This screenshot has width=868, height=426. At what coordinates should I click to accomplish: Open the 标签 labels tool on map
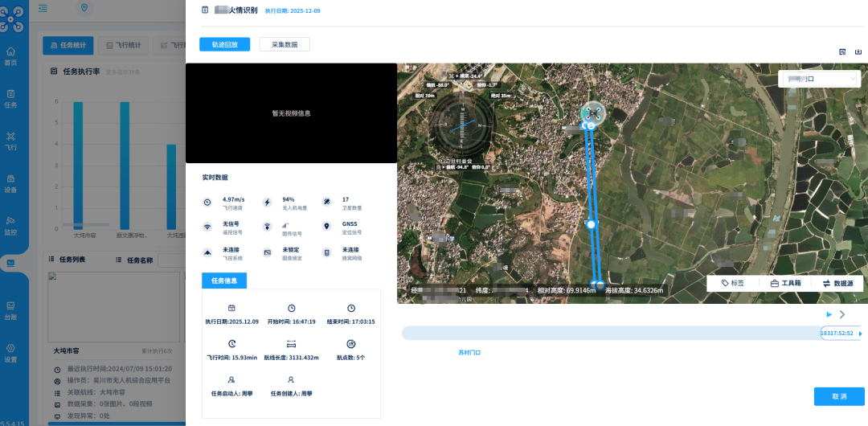click(x=732, y=283)
